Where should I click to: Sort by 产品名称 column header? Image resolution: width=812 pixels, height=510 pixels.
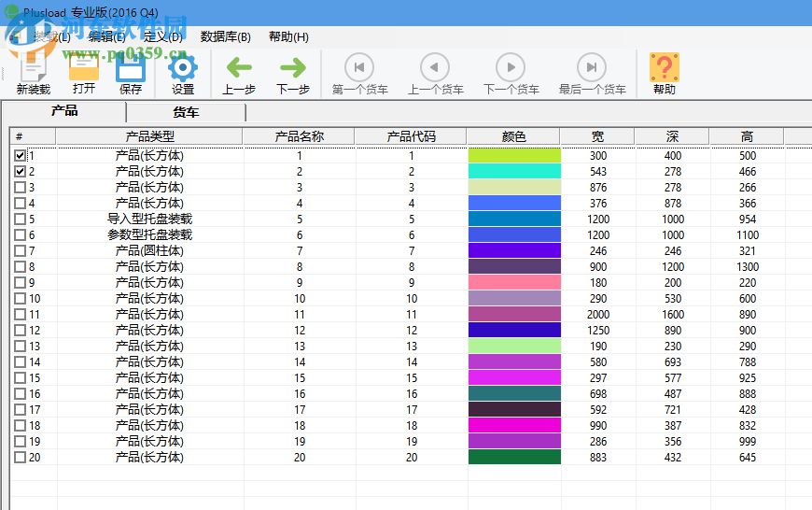pos(299,136)
